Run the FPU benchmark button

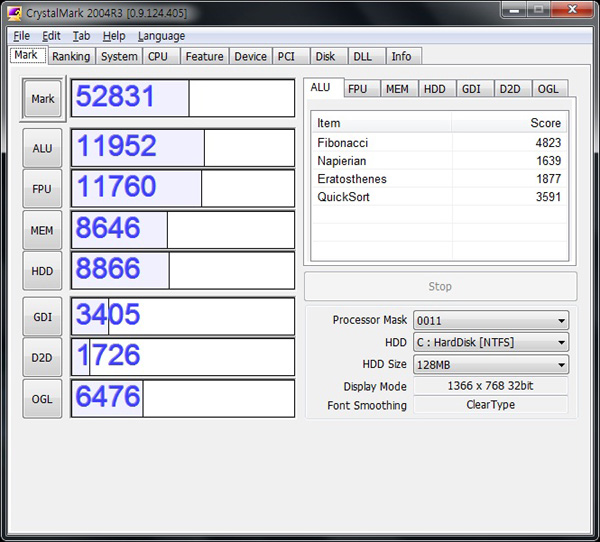coord(42,189)
